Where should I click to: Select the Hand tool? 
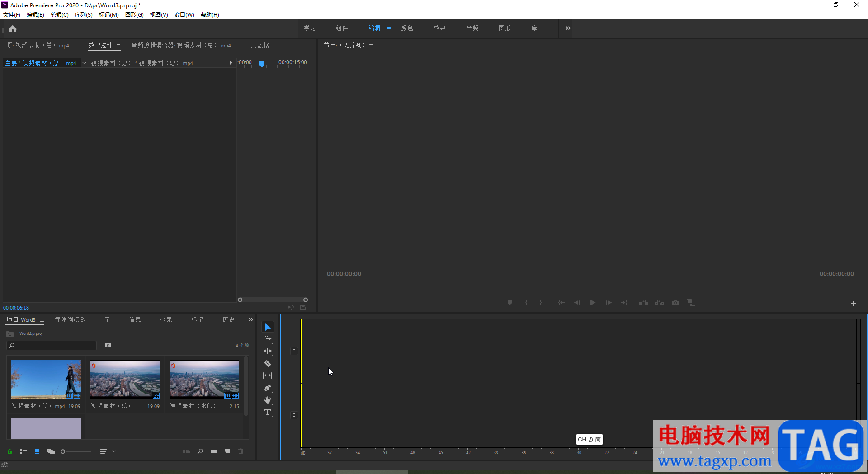click(x=268, y=400)
